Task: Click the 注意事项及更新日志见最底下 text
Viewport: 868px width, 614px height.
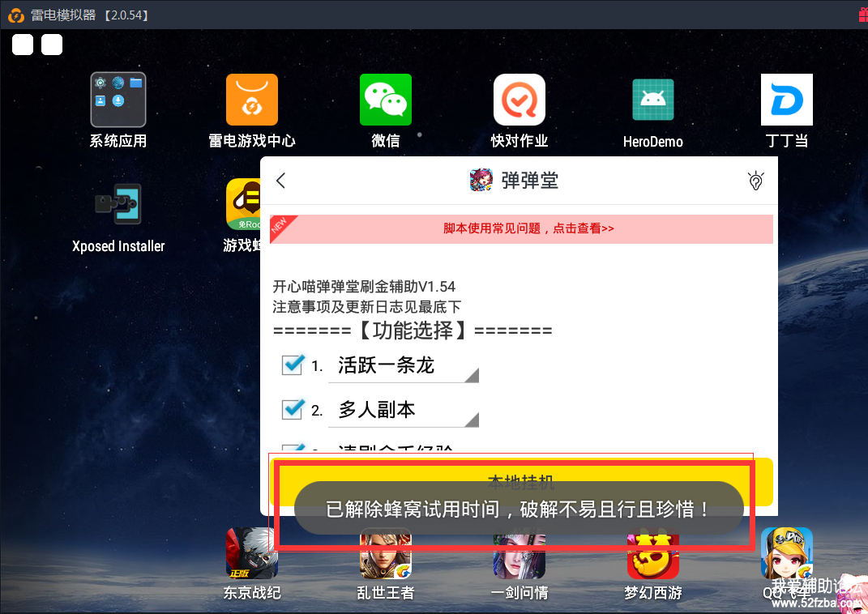Action: [366, 306]
